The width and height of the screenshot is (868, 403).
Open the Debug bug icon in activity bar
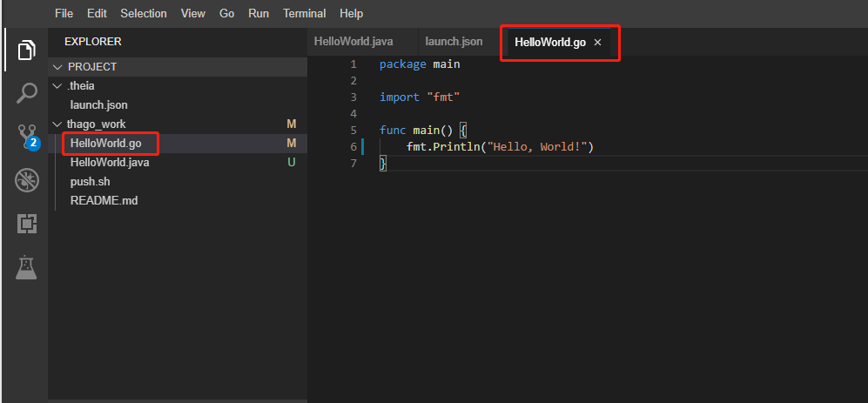coord(27,180)
